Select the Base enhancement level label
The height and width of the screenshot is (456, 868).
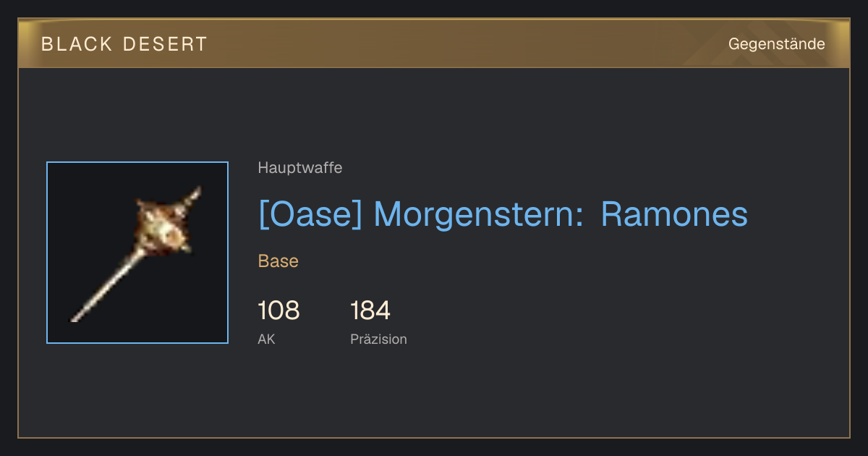click(x=278, y=261)
